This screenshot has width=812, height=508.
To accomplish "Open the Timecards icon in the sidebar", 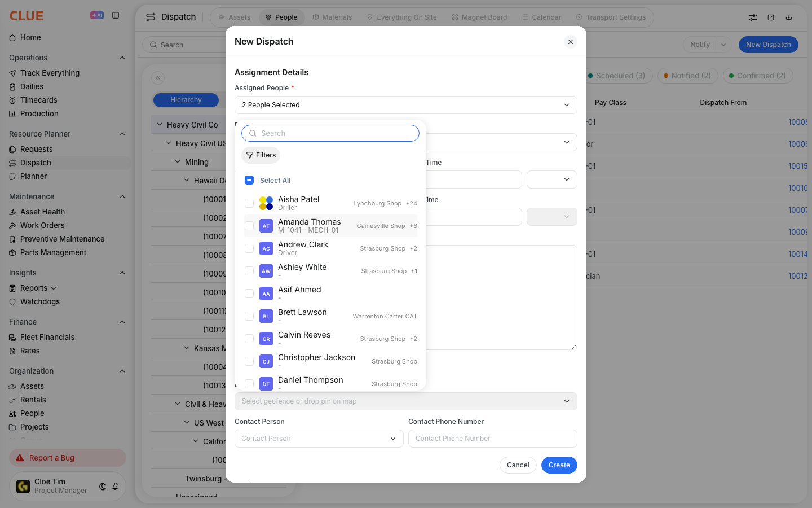I will [12, 100].
